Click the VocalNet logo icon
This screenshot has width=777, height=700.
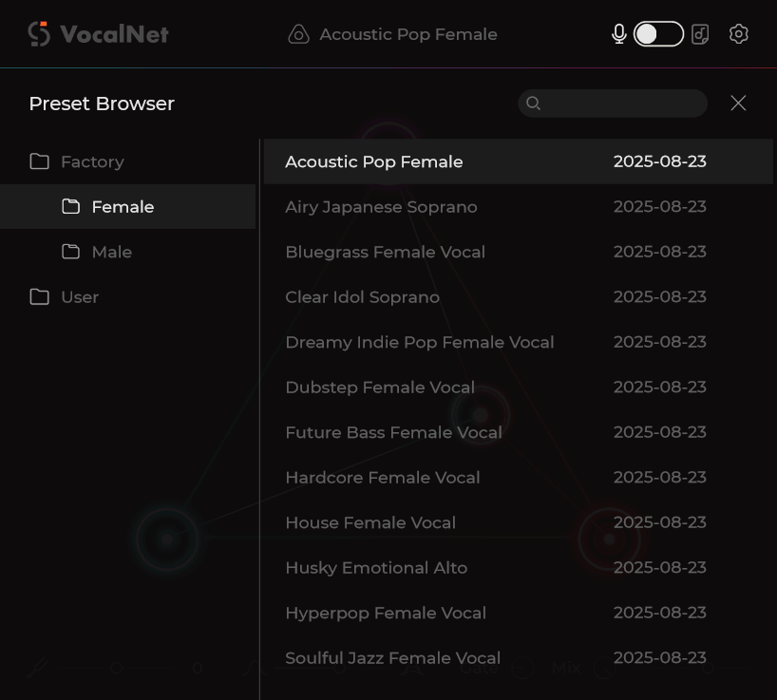pyautogui.click(x=39, y=33)
